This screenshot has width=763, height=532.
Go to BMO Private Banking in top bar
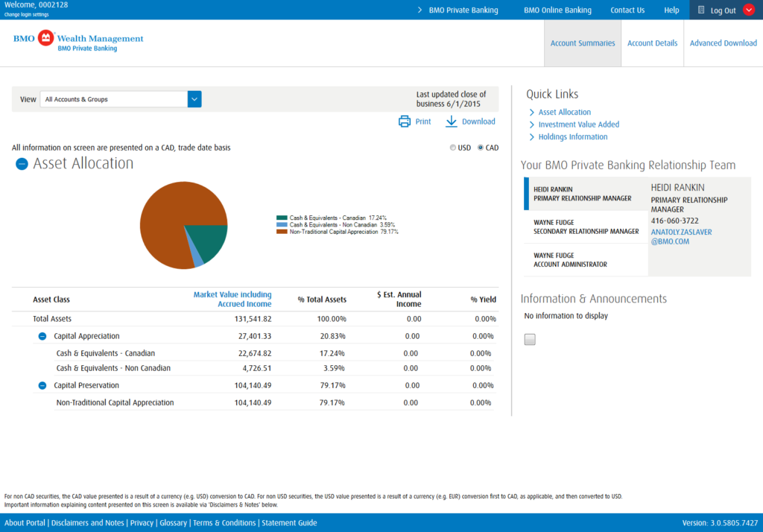(463, 10)
